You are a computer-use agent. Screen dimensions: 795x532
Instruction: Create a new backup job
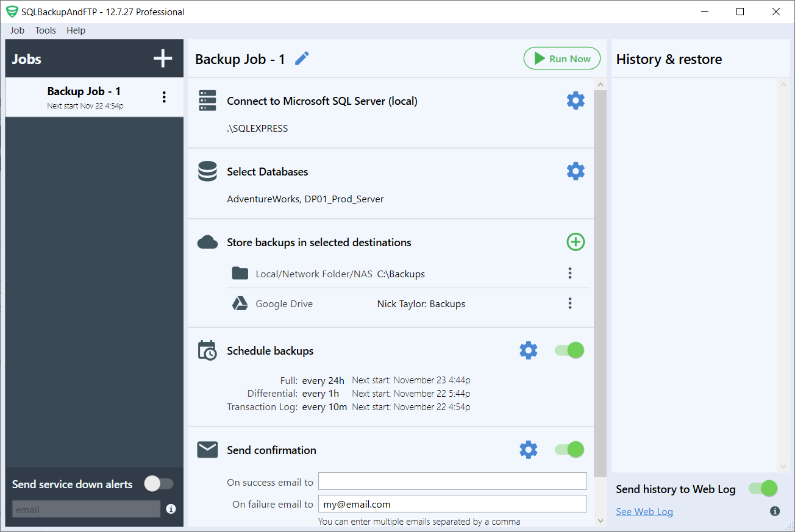[162, 58]
